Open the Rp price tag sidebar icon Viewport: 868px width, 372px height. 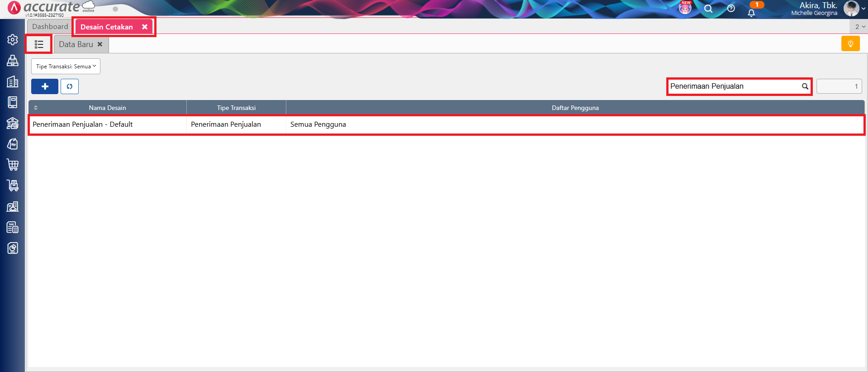[x=13, y=144]
